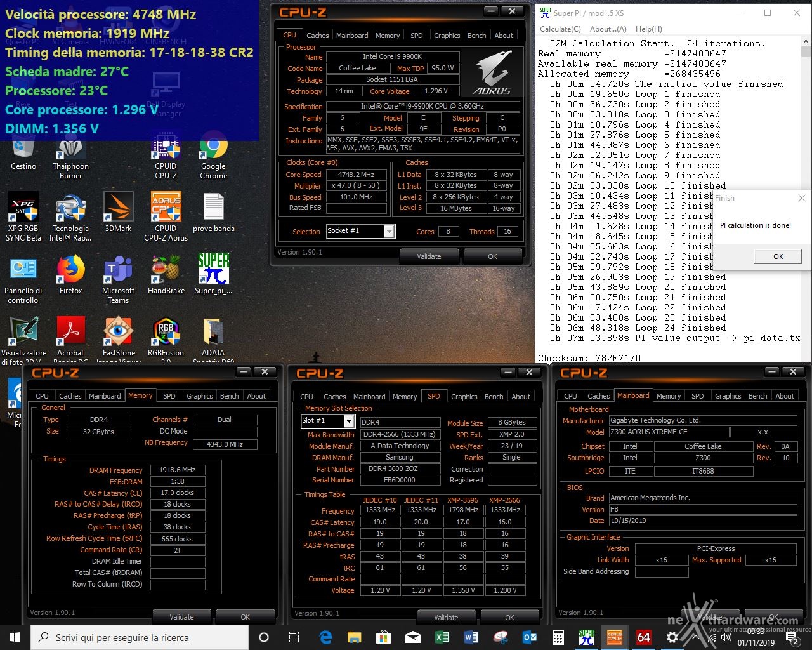Open Calculator from the taskbar
This screenshot has height=650, width=812.
559,637
